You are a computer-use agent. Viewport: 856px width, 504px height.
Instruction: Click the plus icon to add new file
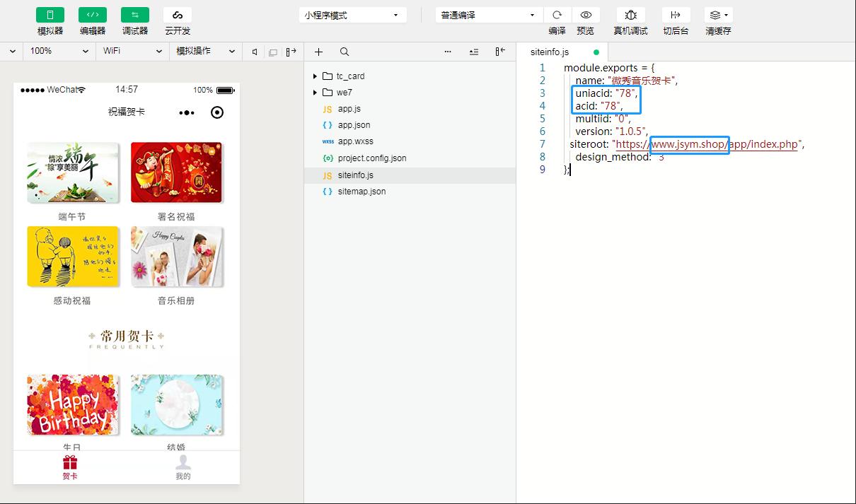click(x=318, y=52)
